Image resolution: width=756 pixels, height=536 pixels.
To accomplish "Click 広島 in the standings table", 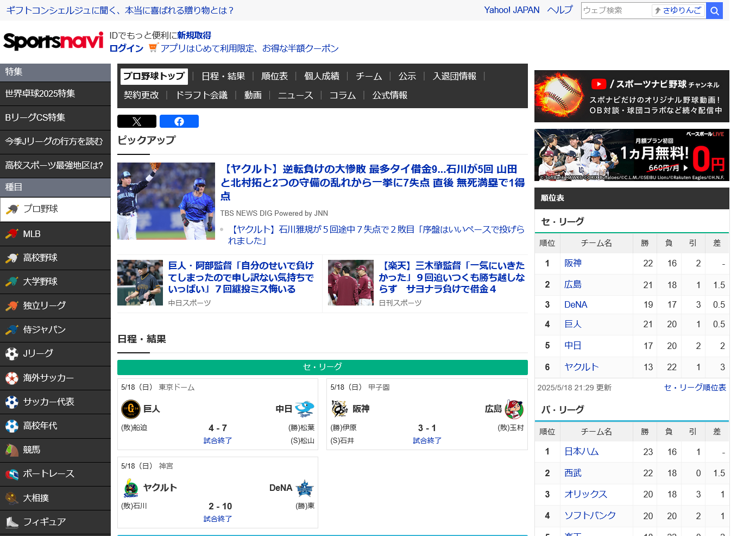I will (573, 284).
